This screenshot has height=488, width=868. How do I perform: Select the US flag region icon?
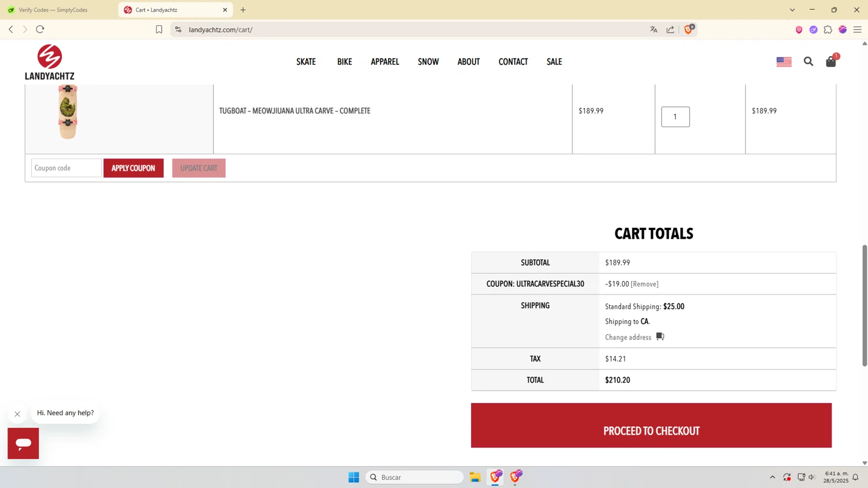(x=784, y=61)
